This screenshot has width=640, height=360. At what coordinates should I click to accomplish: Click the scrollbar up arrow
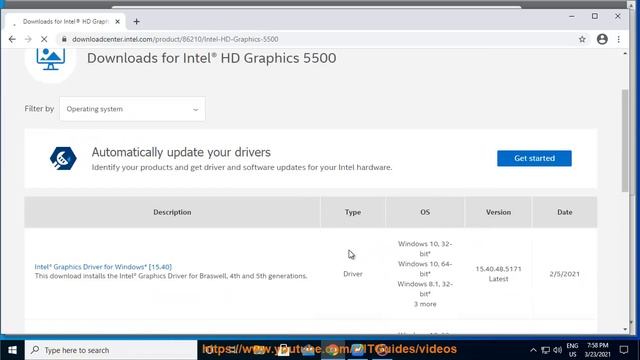click(625, 53)
